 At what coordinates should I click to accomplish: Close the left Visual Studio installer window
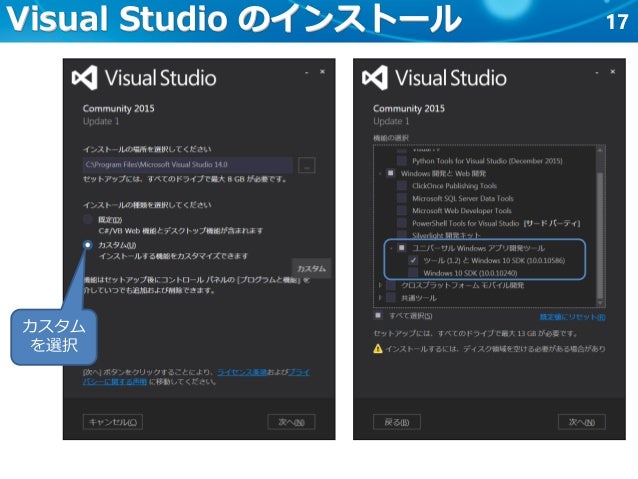(x=322, y=72)
